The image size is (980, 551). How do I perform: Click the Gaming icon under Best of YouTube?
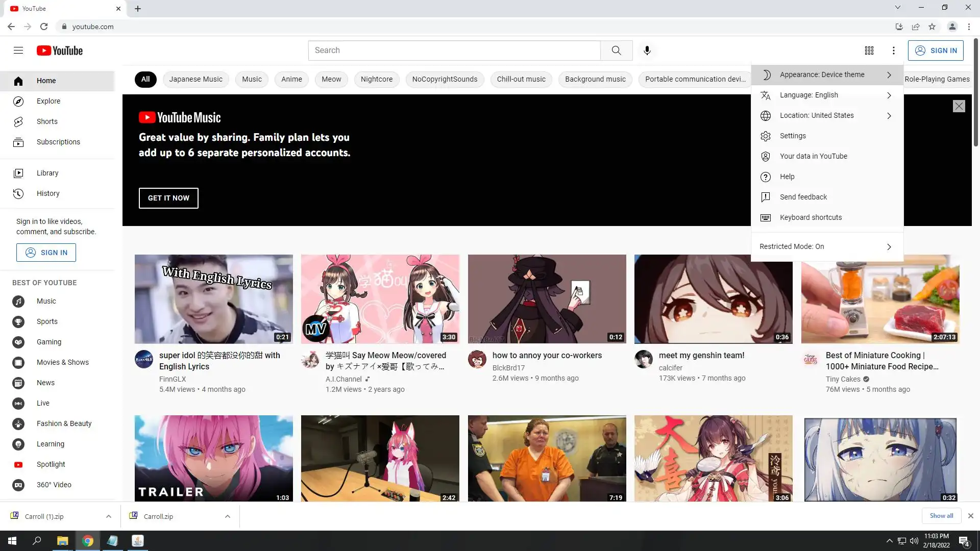tap(18, 342)
